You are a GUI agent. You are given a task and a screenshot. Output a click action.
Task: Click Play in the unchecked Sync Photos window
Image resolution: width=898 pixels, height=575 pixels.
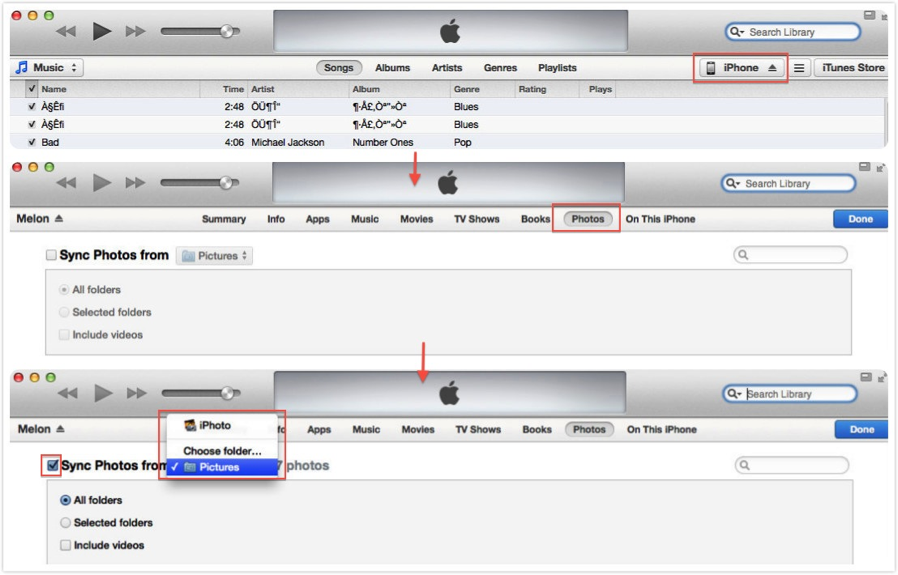102,183
